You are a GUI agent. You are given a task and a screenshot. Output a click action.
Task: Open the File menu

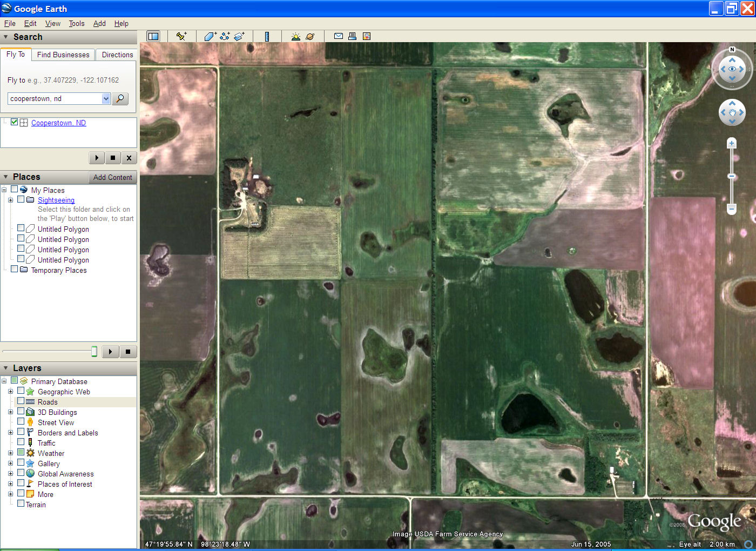click(x=10, y=24)
